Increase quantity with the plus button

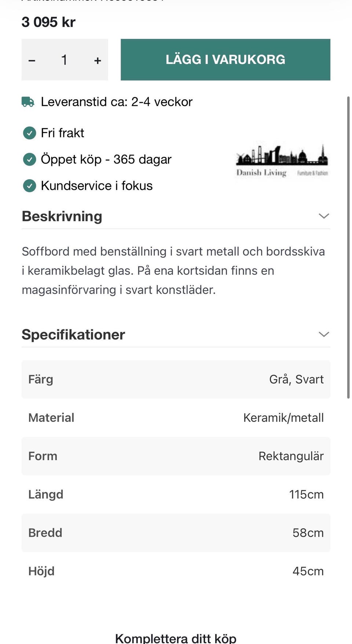[98, 60]
